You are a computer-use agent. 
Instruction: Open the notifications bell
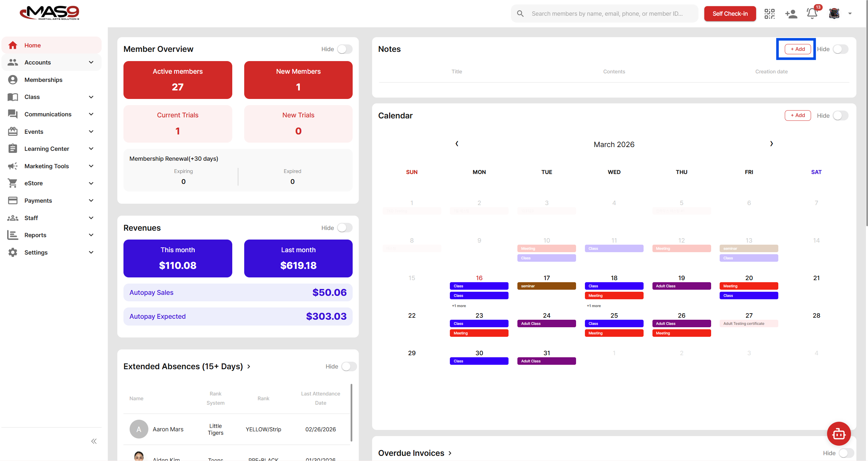pos(812,14)
